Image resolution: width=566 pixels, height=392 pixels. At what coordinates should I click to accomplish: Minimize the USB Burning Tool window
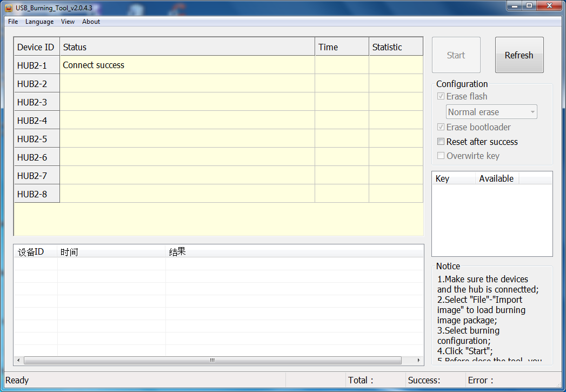pos(515,6)
